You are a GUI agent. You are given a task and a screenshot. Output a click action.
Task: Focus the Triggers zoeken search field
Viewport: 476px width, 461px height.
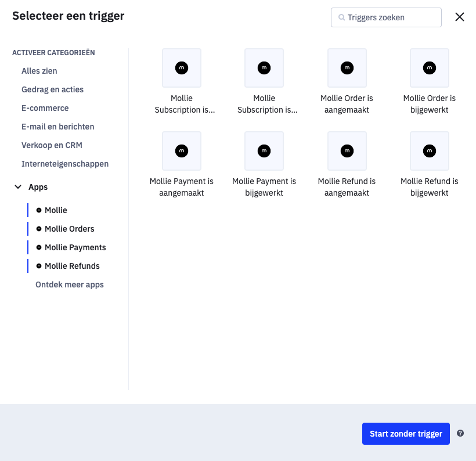pyautogui.click(x=386, y=17)
